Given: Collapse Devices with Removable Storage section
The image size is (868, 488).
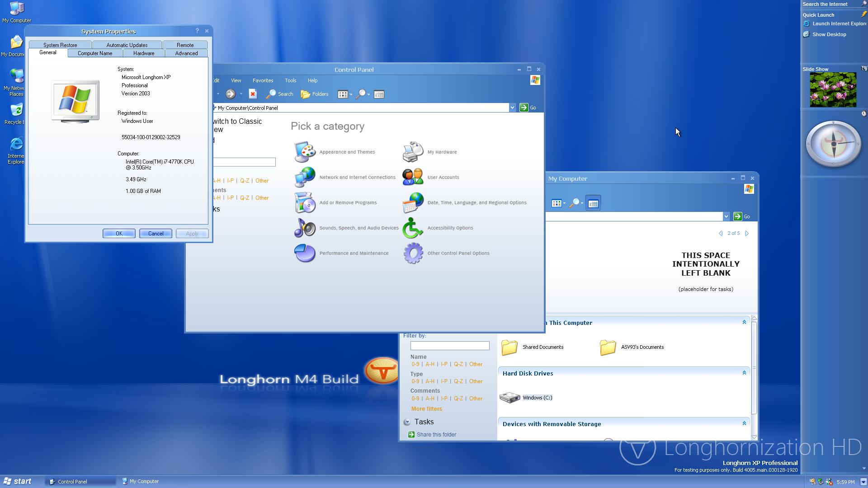Looking at the screenshot, I should tap(744, 423).
